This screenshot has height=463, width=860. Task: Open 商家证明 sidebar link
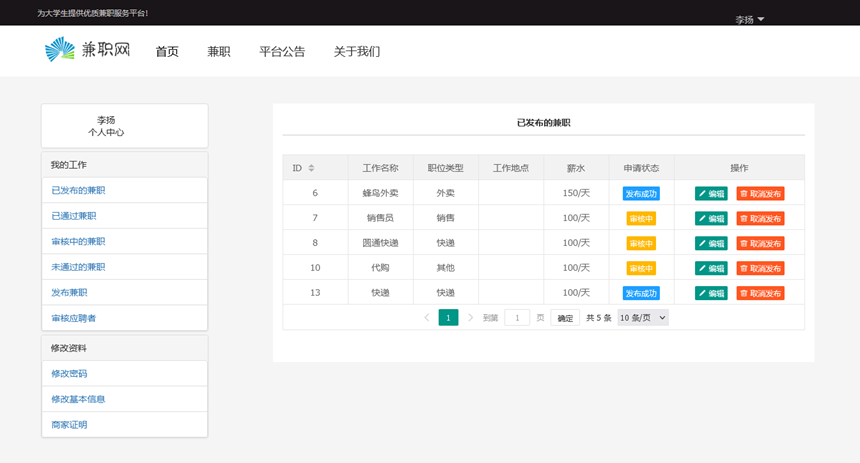click(x=69, y=425)
